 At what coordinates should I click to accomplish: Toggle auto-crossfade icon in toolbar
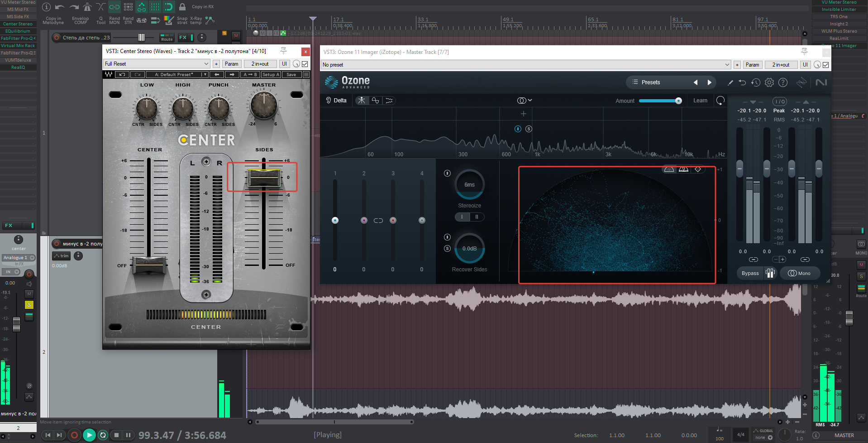[101, 7]
